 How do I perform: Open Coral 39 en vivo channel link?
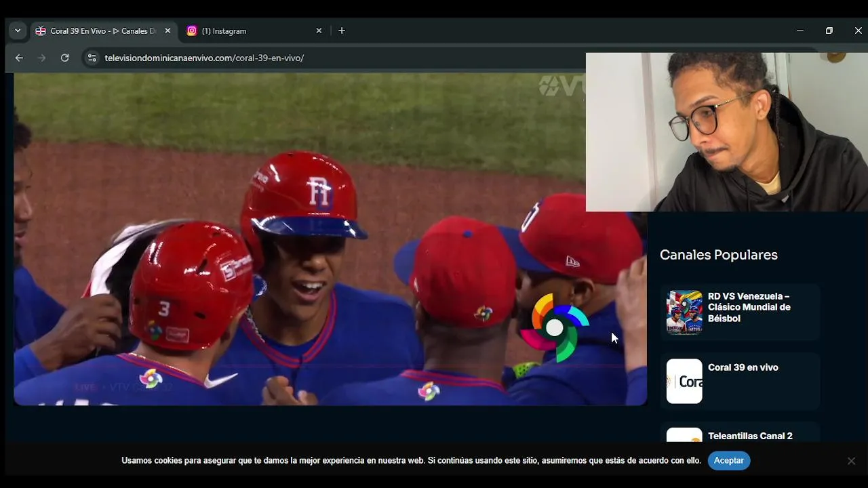[743, 367]
